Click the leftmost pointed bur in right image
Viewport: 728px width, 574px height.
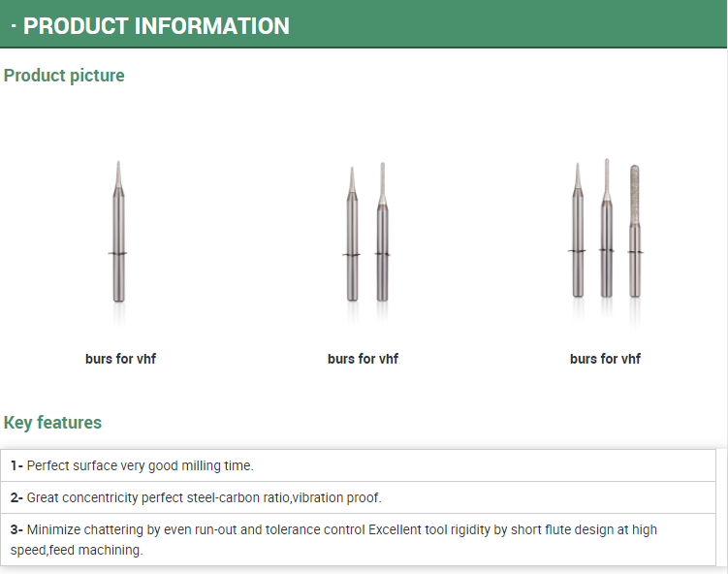pyautogui.click(x=578, y=230)
